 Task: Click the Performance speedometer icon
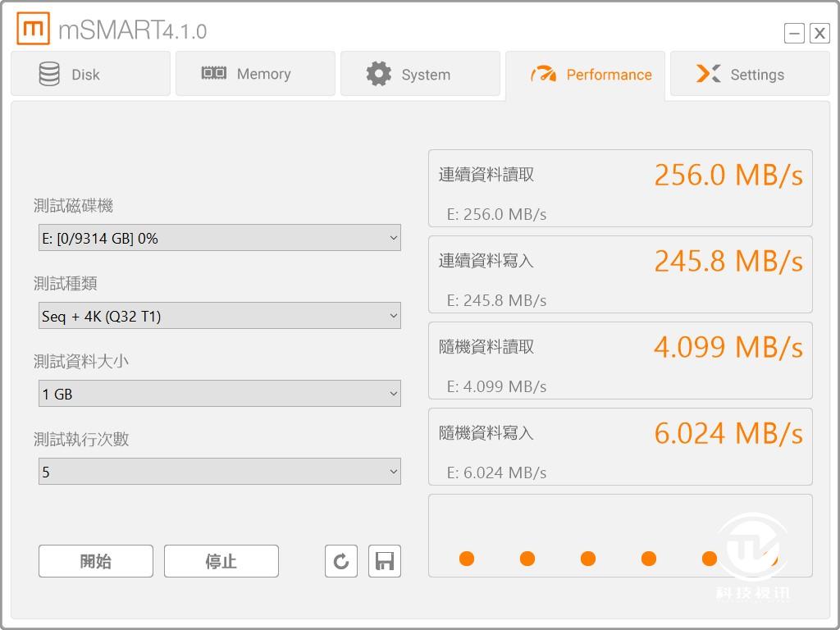pyautogui.click(x=542, y=74)
